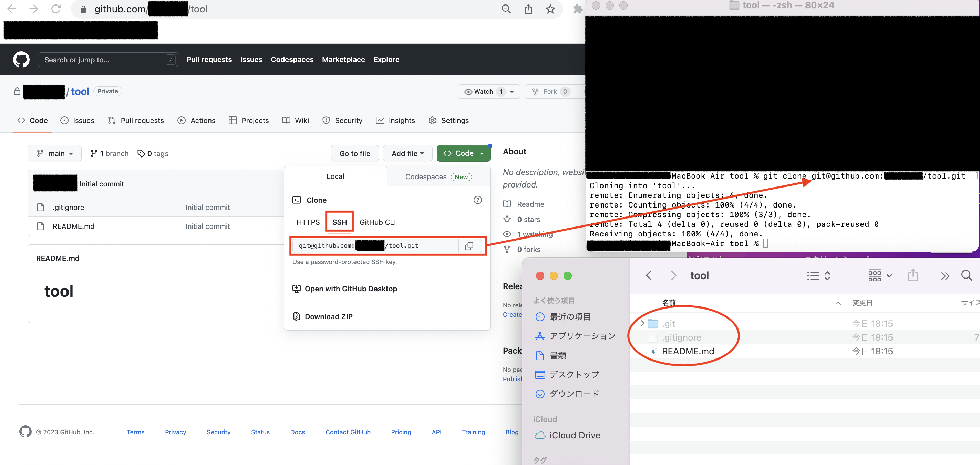
Task: Click Download ZIP
Action: coord(328,316)
